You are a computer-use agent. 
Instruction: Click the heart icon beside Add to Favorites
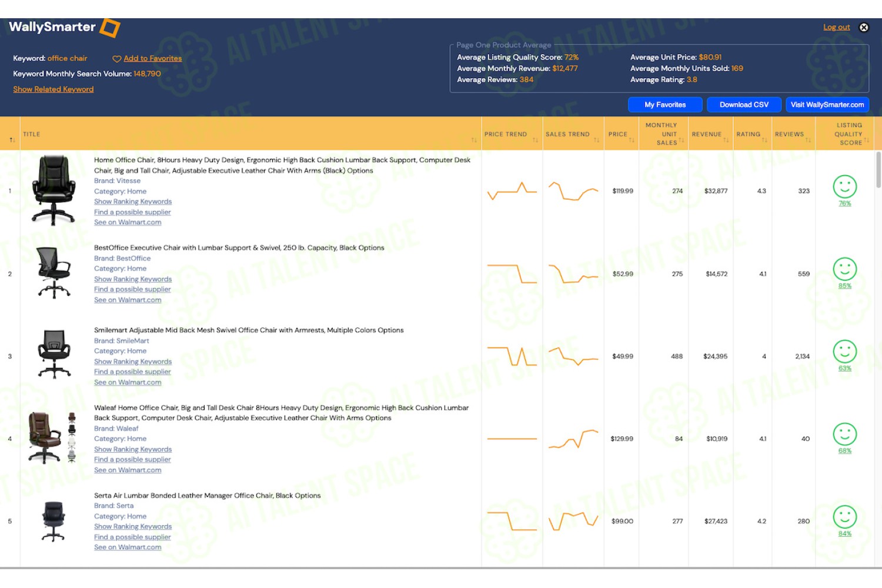116,59
